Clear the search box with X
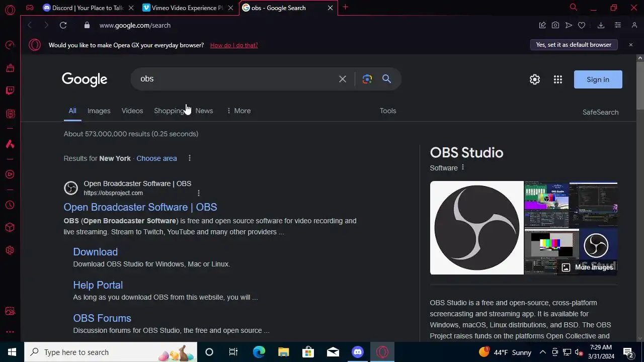The width and height of the screenshot is (644, 362). coord(343,79)
